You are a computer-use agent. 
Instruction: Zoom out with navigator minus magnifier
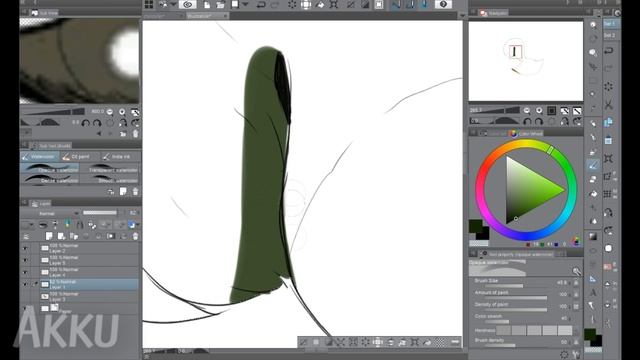coord(527,111)
